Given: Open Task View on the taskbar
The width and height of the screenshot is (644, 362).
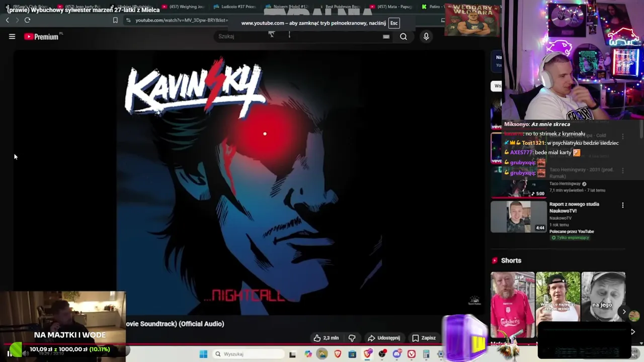Looking at the screenshot, I should (292, 354).
